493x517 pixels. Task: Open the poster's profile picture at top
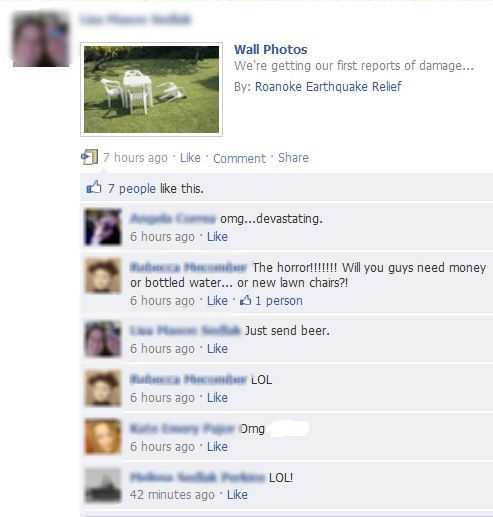click(x=41, y=38)
